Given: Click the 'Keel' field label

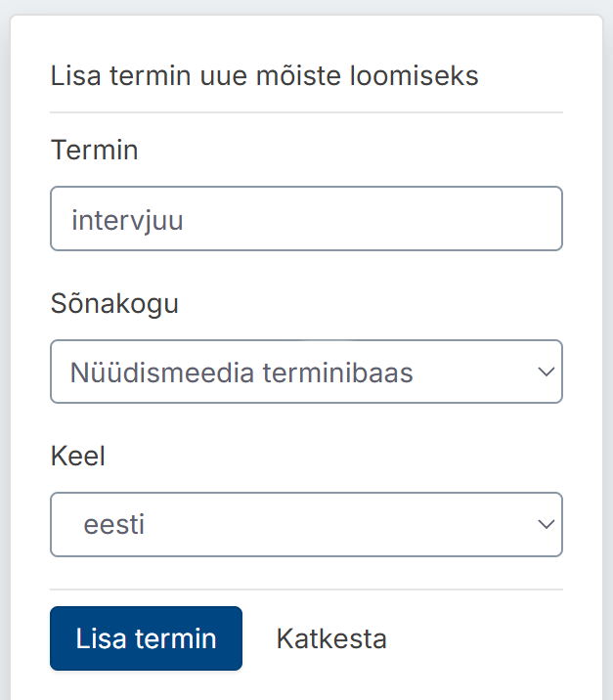Looking at the screenshot, I should coord(77,456).
